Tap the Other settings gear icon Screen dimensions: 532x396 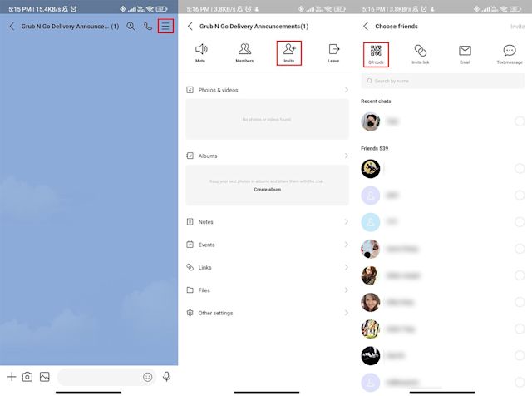[190, 313]
